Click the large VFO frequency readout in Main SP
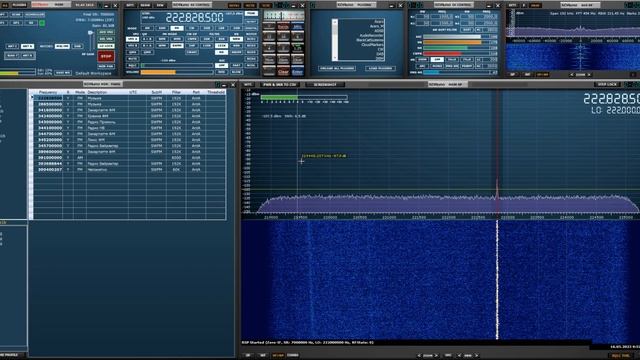640x360 pixels. 611,99
